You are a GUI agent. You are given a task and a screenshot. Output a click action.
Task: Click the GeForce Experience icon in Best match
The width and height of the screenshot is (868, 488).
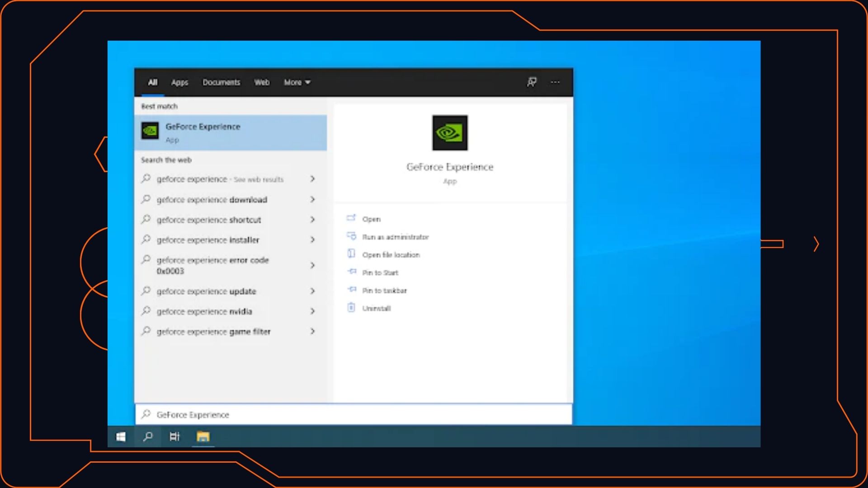pyautogui.click(x=150, y=131)
